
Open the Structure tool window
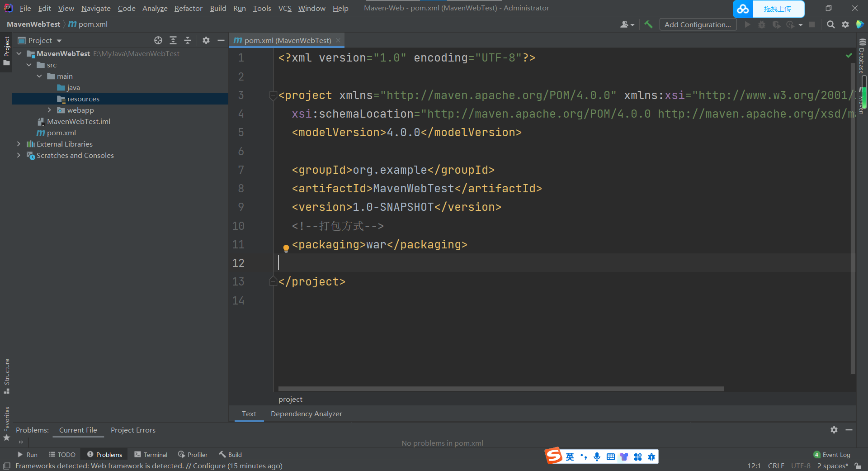click(6, 376)
